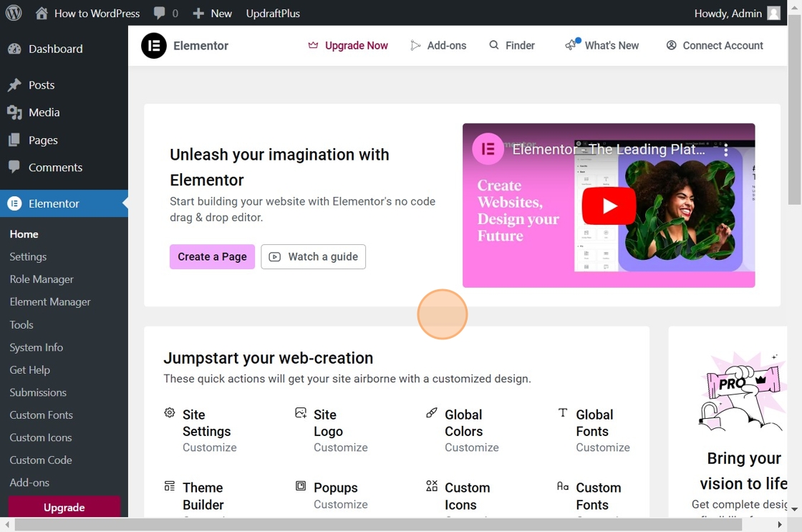Viewport: 802px width, 532px height.
Task: Click the Popups window icon
Action: pos(301,486)
